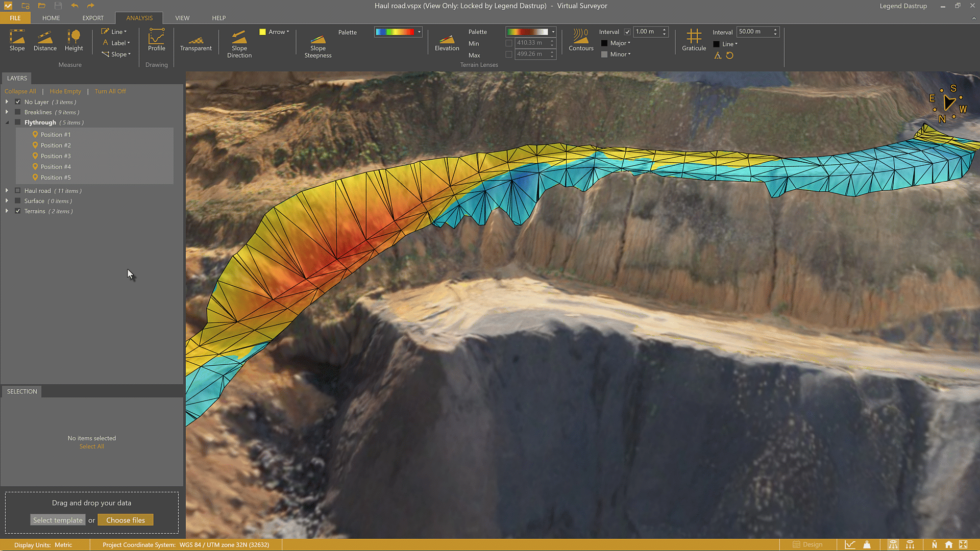
Task: Select the Slope measure tool
Action: (17, 40)
